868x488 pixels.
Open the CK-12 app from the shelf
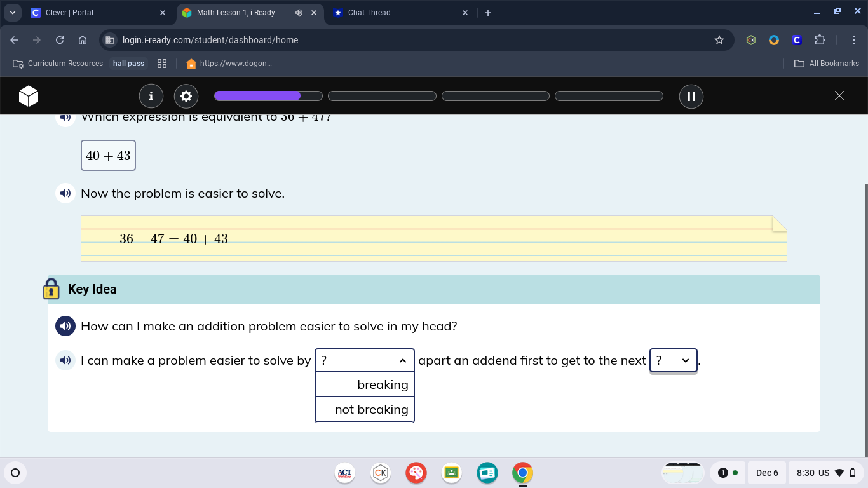point(381,473)
